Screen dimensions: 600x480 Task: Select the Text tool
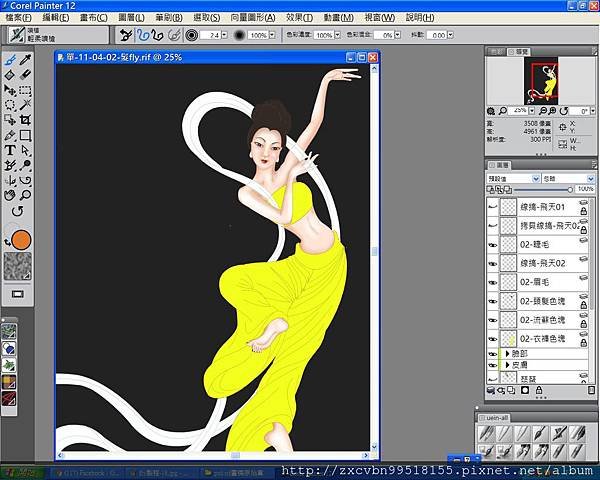pyautogui.click(x=10, y=150)
